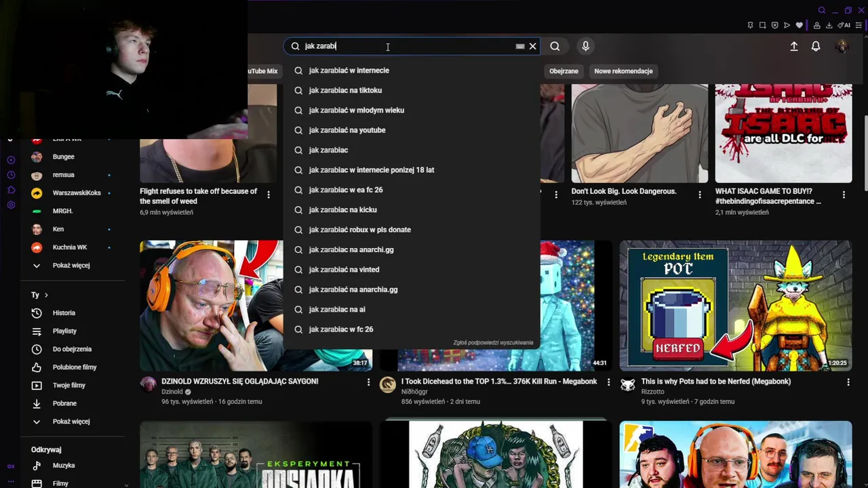Screen dimensions: 868x488
Task: Open 'This is why Pots had to be Nerfed' thumbnail
Action: pos(736,306)
